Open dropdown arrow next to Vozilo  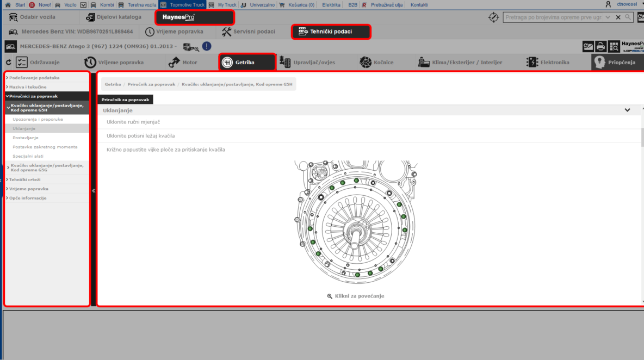83,5
